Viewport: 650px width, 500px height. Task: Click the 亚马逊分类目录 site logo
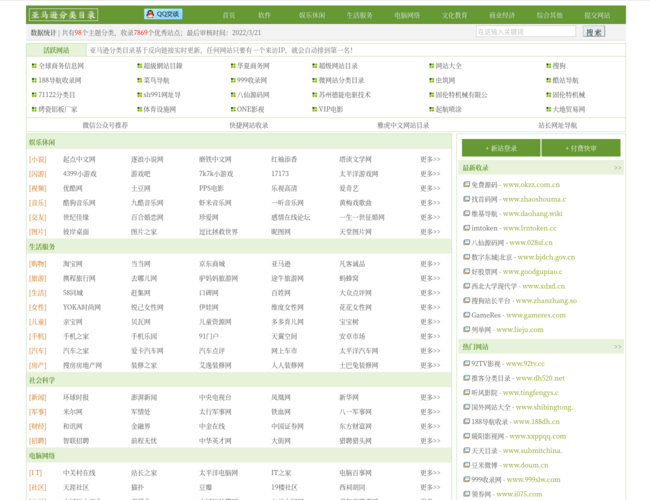click(x=63, y=15)
